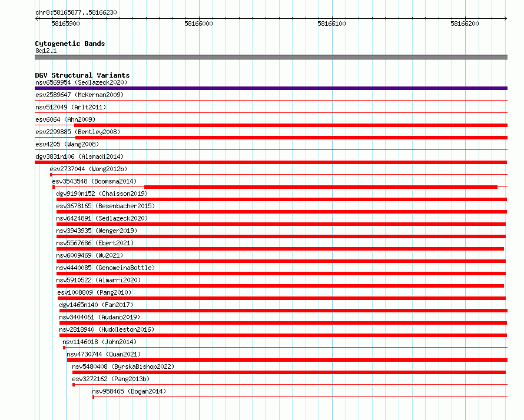Viewport: 524px width, 420px height.
Task: Open variant dgv3831n106 (Alsmadi2014)
Action: click(79, 156)
